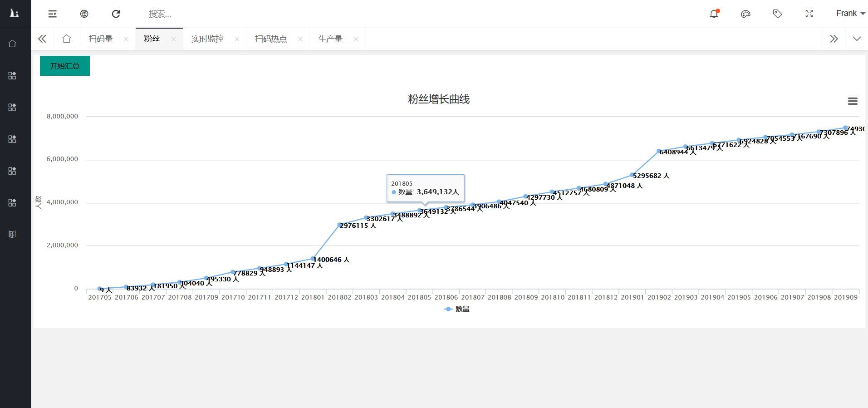Viewport: 868px width, 408px height.
Task: Enter fullscreen mode via expand icon
Action: 809,14
